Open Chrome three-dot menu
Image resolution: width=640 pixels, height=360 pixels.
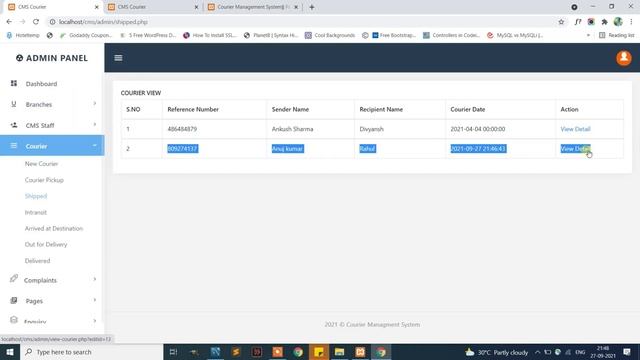tap(631, 22)
